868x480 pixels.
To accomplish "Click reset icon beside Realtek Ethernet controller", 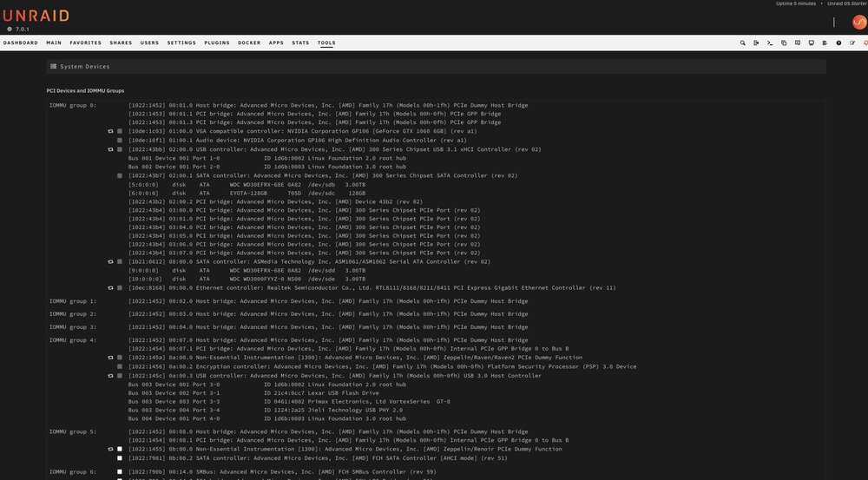I will coord(111,288).
